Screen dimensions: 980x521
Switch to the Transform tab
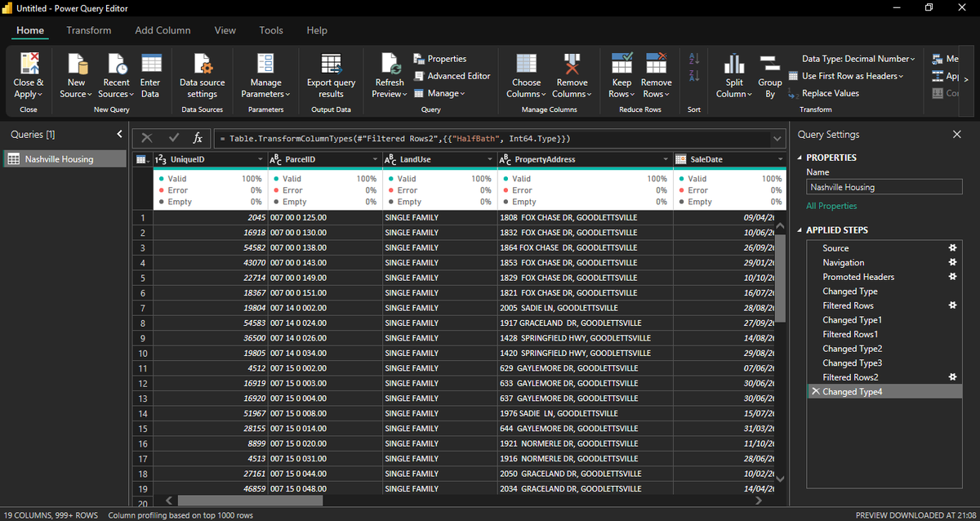[x=89, y=30]
